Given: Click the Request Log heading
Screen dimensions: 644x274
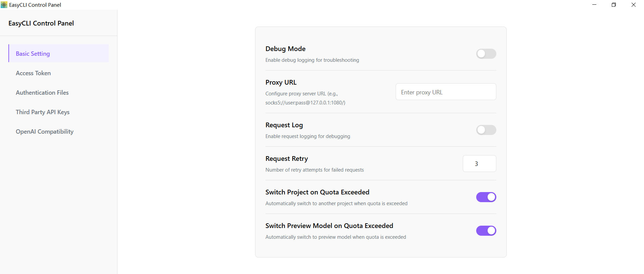Looking at the screenshot, I should coord(284,125).
